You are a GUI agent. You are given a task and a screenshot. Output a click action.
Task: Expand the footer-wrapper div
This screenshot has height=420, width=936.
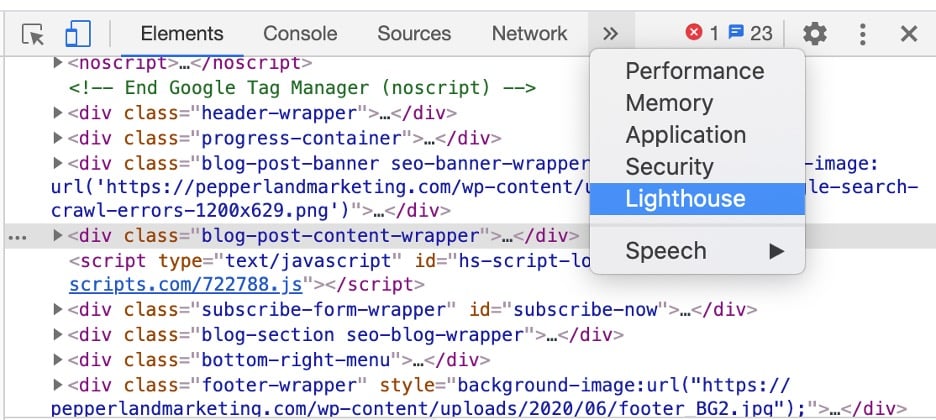click(58, 385)
